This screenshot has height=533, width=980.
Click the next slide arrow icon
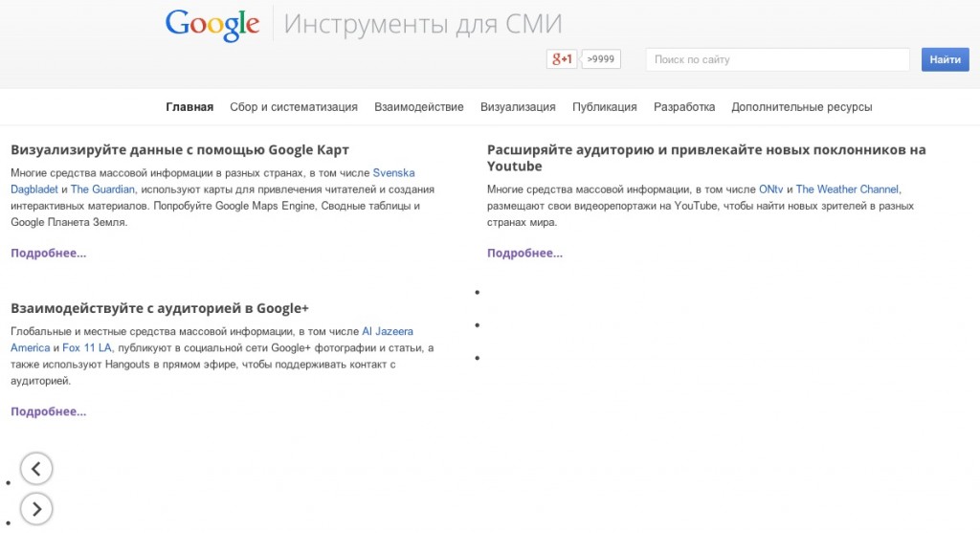[35, 508]
